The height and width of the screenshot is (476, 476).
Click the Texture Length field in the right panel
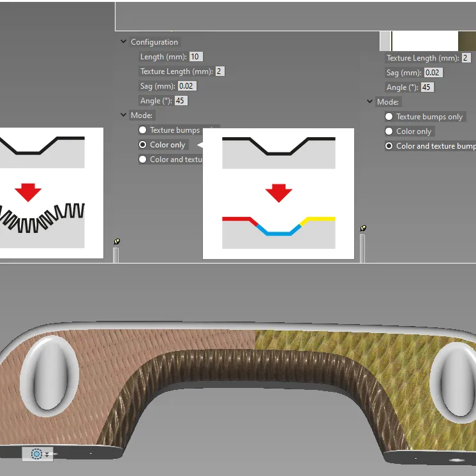[x=466, y=57]
